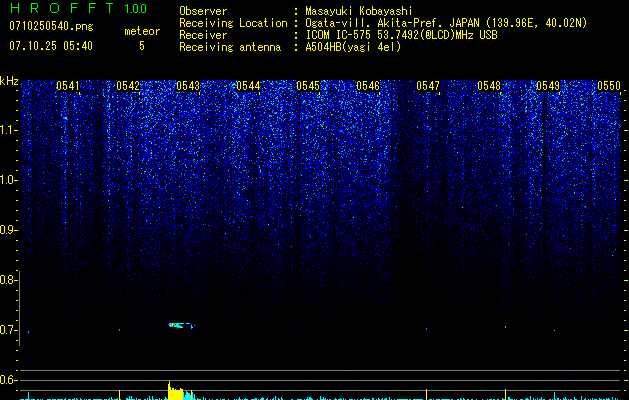
Task: Click the meteor label
Action: pyautogui.click(x=142, y=31)
